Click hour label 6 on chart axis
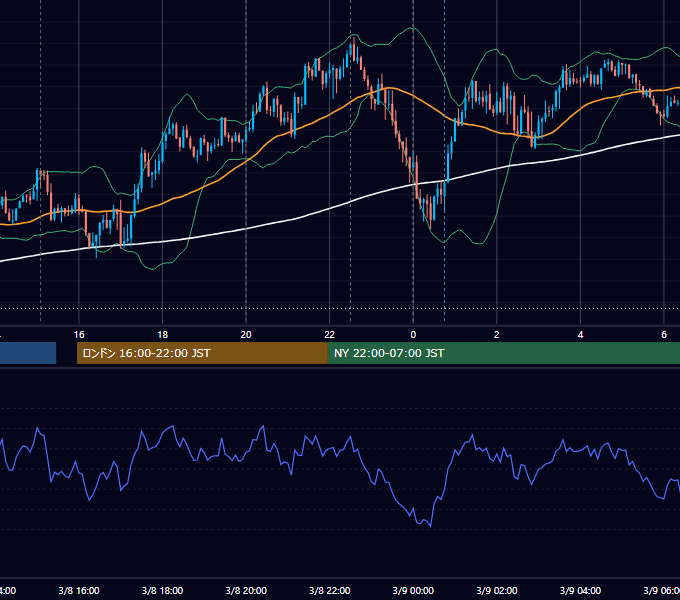Screen dimensions: 680x600 (x=664, y=335)
